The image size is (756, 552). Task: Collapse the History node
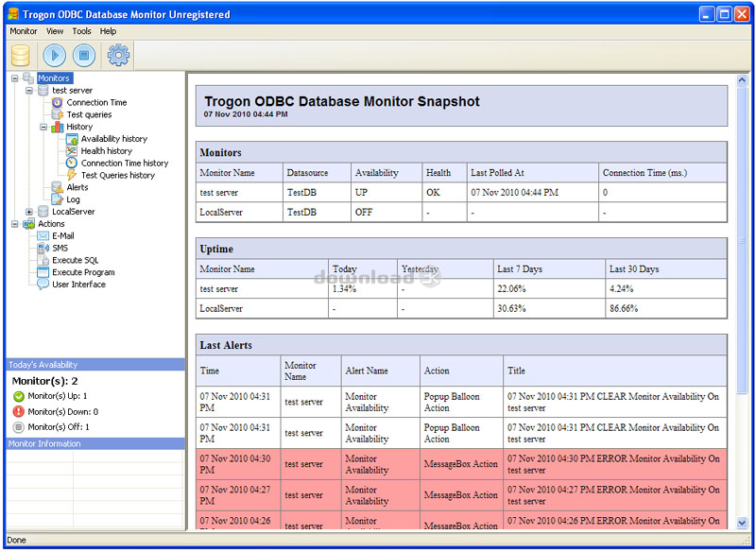[43, 127]
